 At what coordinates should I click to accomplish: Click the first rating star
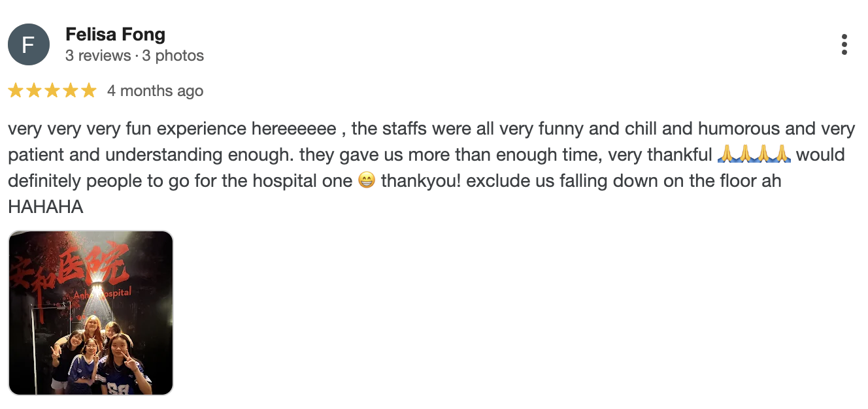(x=16, y=91)
